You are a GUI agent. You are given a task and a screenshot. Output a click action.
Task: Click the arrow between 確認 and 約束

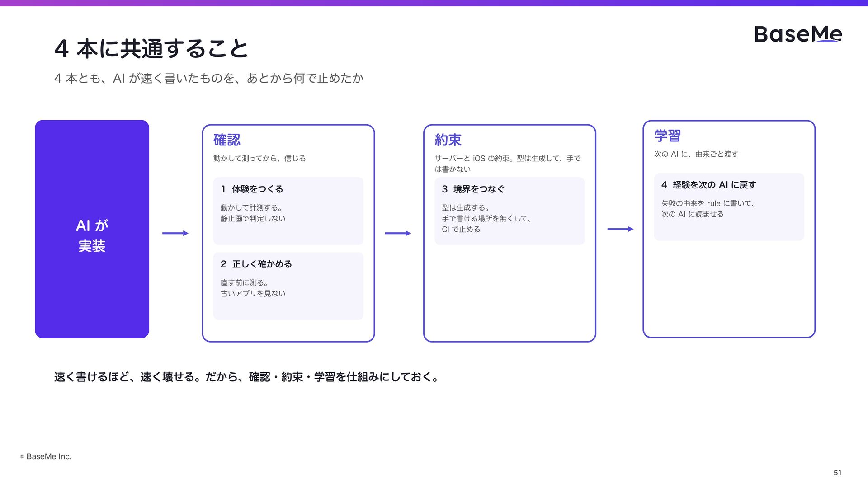coord(398,233)
